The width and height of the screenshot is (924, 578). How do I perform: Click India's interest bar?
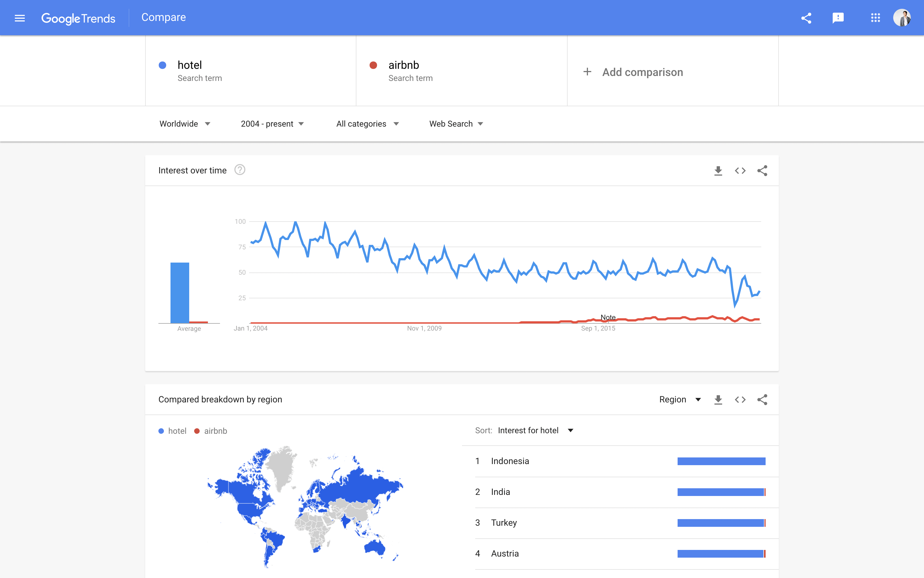[721, 492]
